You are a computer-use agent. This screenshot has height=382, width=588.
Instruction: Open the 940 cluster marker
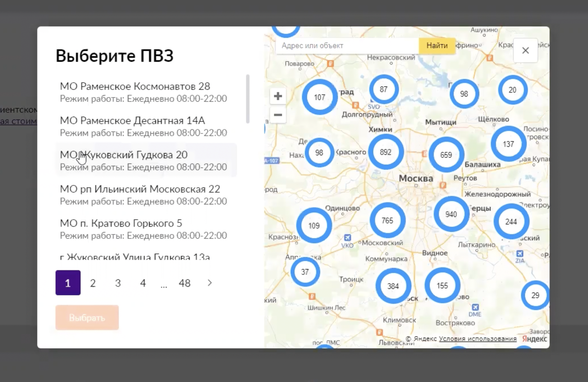[x=451, y=214]
